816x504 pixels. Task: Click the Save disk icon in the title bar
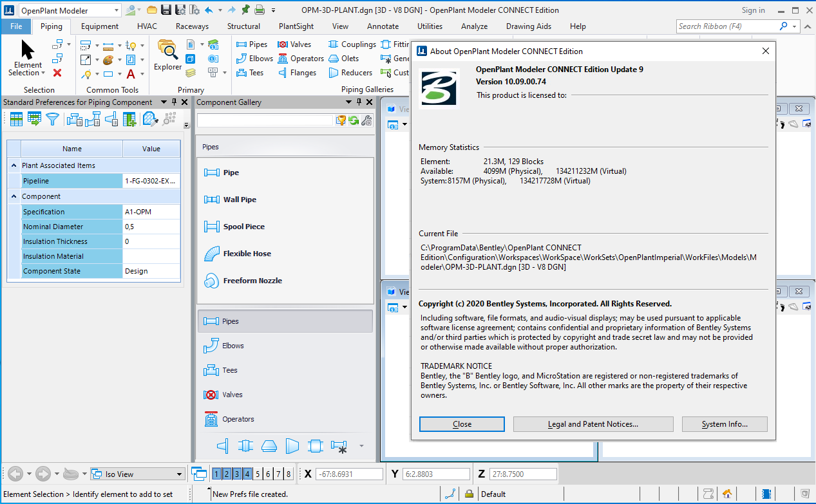click(x=166, y=10)
